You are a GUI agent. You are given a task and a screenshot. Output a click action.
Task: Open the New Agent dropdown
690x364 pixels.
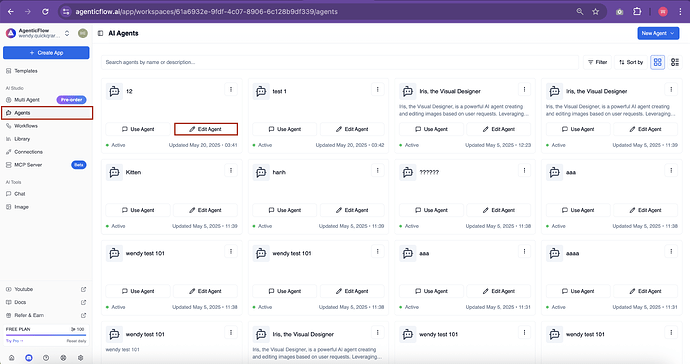pos(658,33)
